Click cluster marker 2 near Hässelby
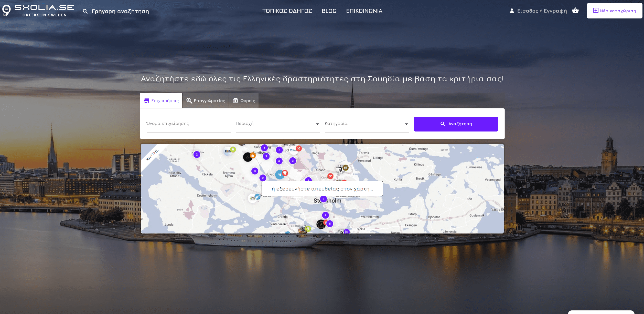The image size is (644, 314). (x=197, y=155)
